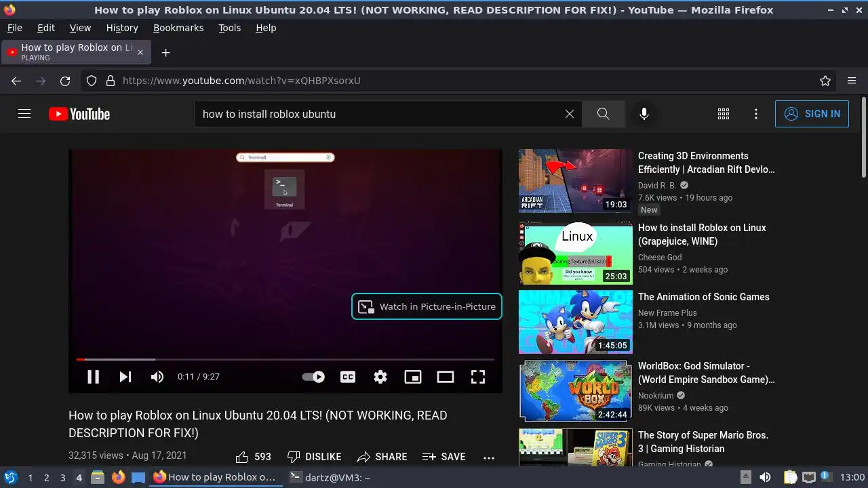Clear the search box text

[x=570, y=114]
